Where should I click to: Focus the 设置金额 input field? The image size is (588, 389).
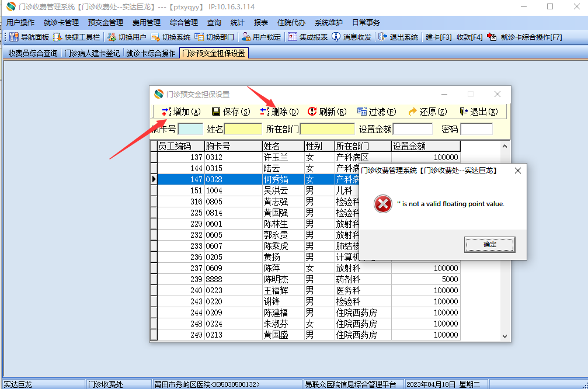pyautogui.click(x=412, y=129)
